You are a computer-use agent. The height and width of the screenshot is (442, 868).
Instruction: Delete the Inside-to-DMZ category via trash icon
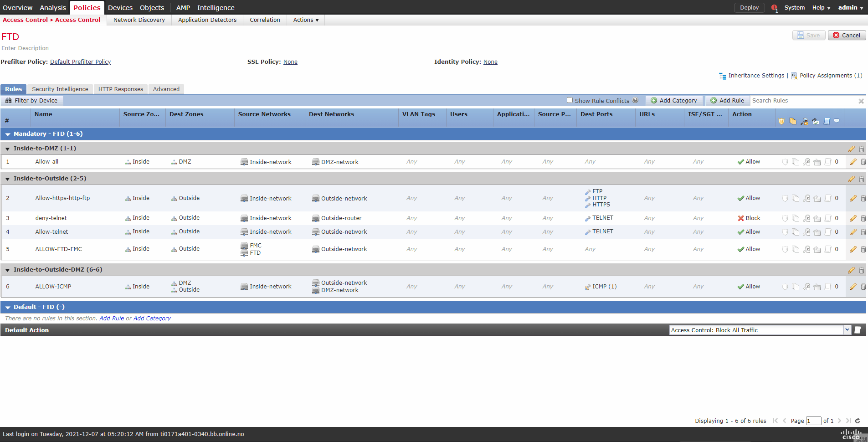tap(862, 149)
